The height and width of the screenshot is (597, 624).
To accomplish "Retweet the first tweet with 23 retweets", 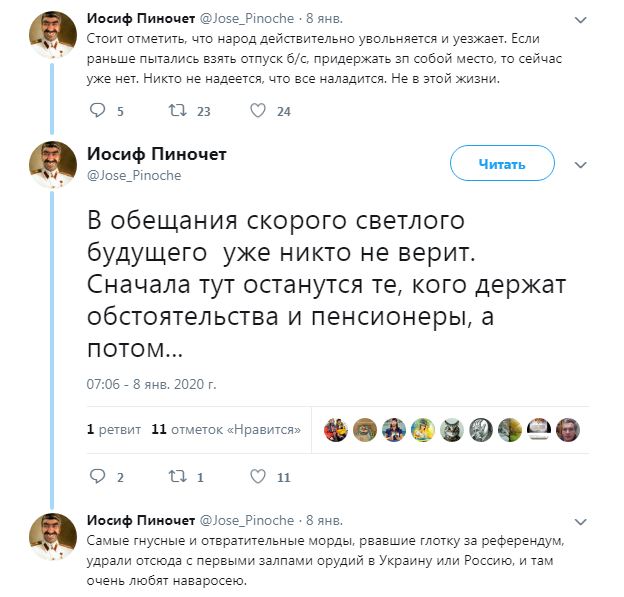I will tap(178, 111).
